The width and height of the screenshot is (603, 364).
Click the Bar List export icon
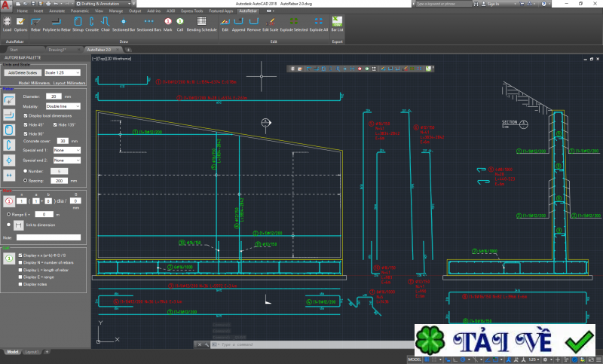(x=338, y=23)
